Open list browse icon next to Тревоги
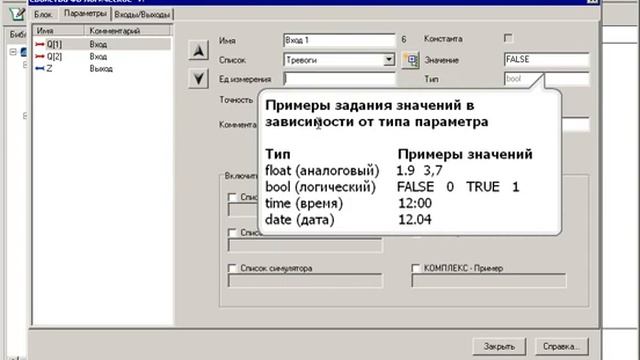Viewport: 640px width, 360px height. coord(410,60)
